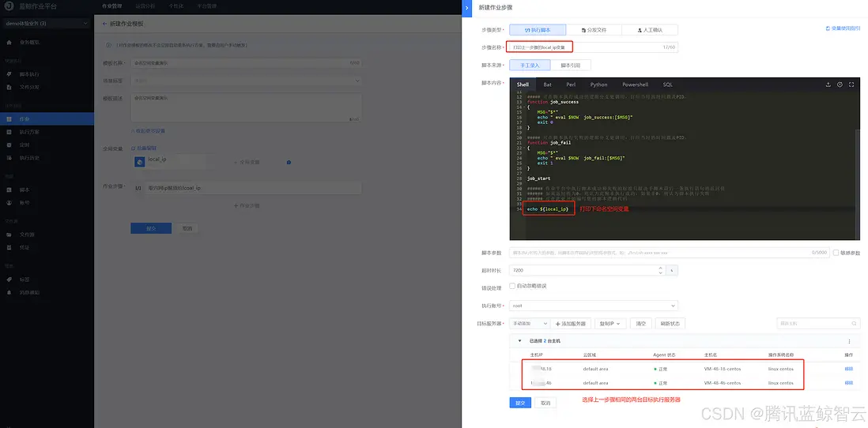Open the demo business selector dropdown
868x428 pixels.
point(46,24)
